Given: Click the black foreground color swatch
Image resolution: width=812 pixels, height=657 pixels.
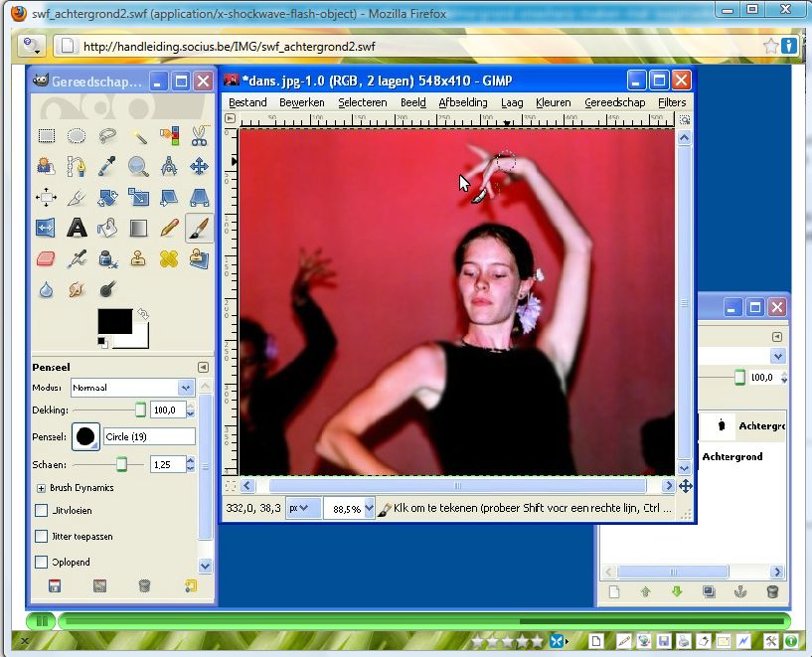Looking at the screenshot, I should tap(114, 321).
